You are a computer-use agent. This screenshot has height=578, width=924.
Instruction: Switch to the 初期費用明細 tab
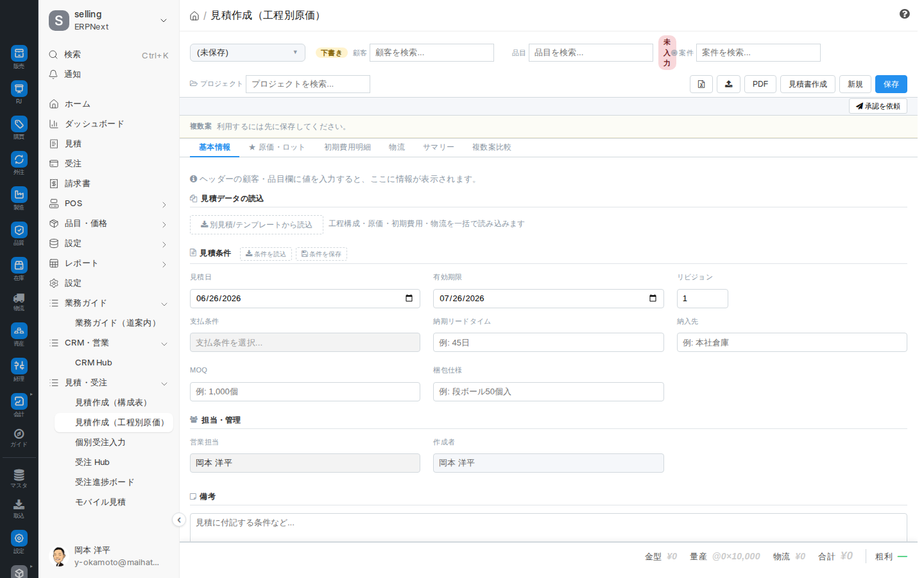pos(347,147)
